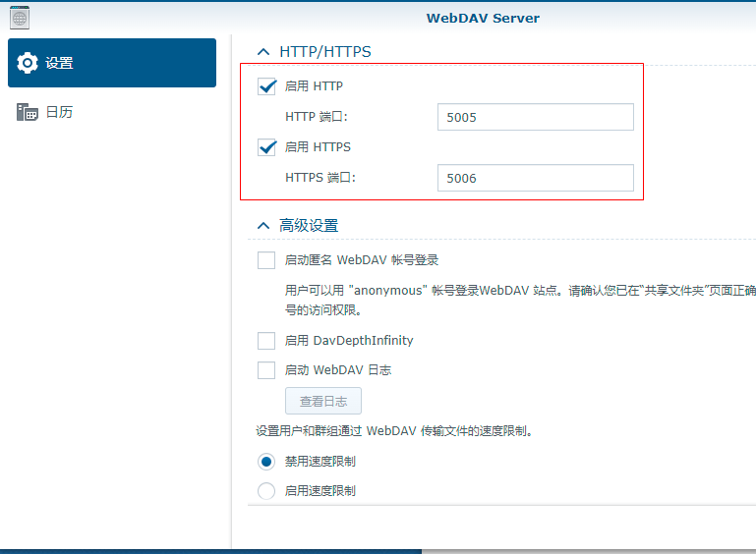756x554 pixels.
Task: Click the 高级设置 section heading text
Action: (x=309, y=225)
